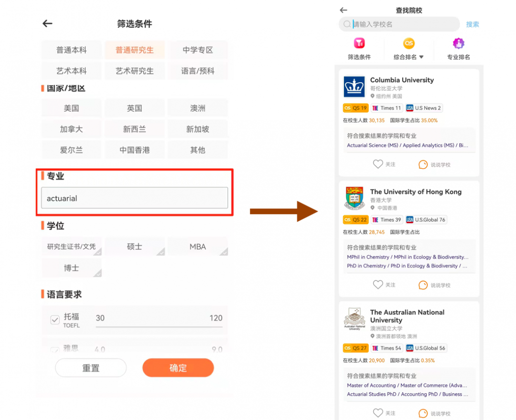516x420 pixels.
Task: Follow Australian National University heart icon
Action: tap(378, 413)
